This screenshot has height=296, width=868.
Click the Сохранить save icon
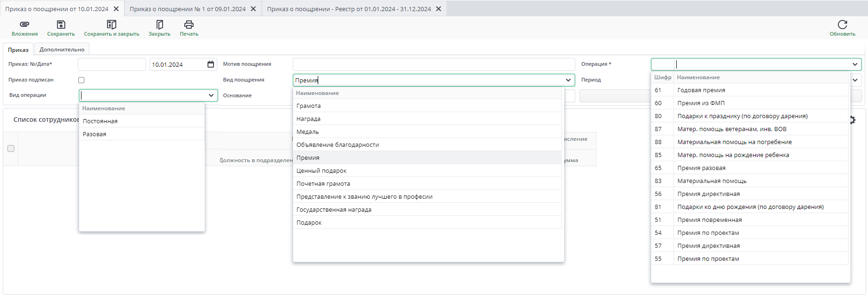coord(61,25)
